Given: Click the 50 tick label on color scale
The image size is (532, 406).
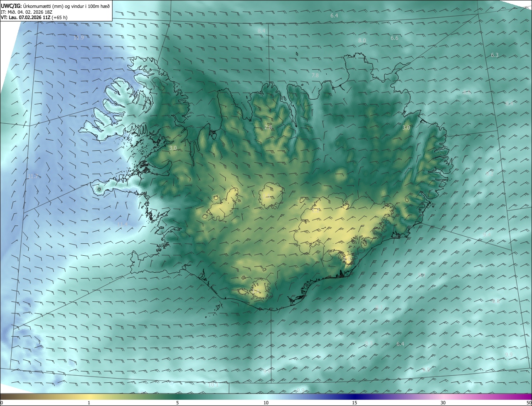Looking at the screenshot, I should pos(529,403).
